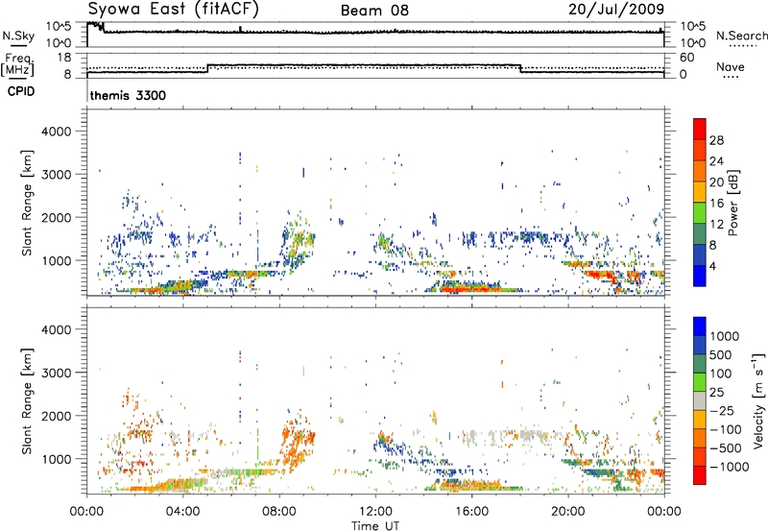This screenshot has width=768, height=532.
Task: Click the velocity panel 'Slant Range [km]' label
Action: pyautogui.click(x=27, y=401)
